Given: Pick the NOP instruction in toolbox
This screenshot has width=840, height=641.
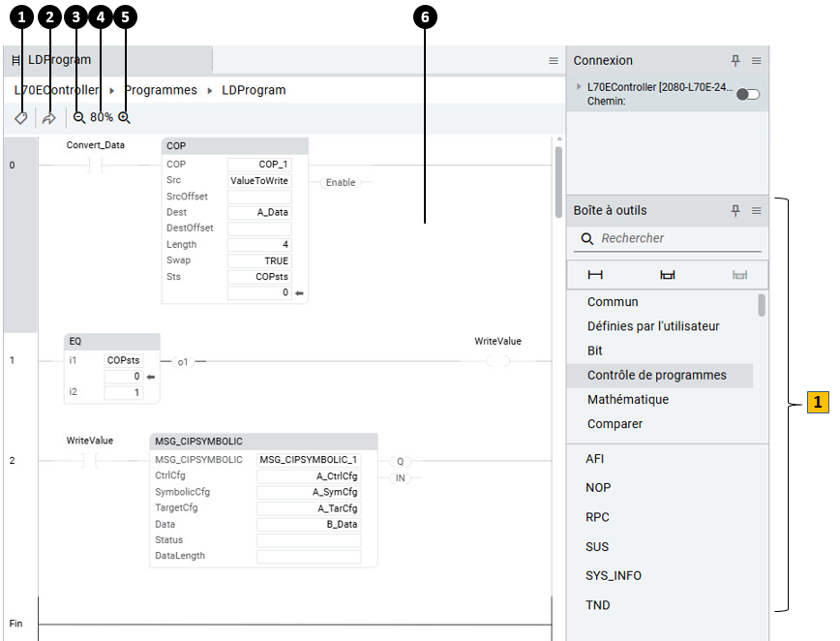Looking at the screenshot, I should pyautogui.click(x=598, y=488).
